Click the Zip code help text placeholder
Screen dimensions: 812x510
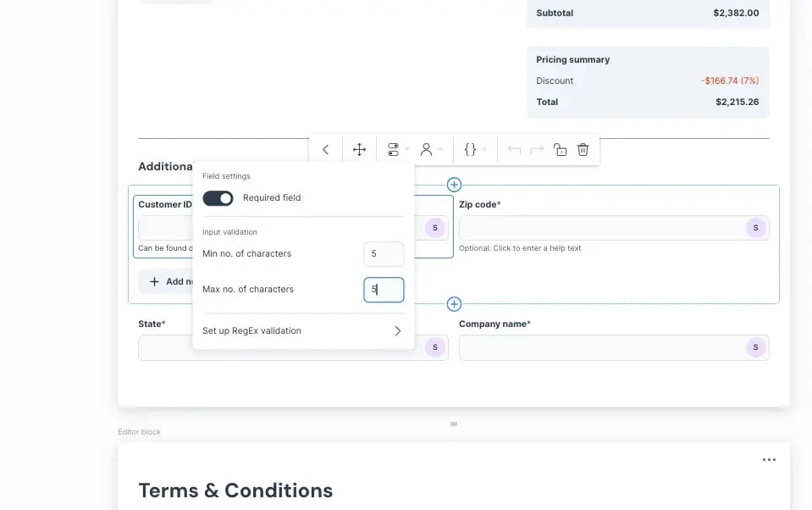coord(520,248)
